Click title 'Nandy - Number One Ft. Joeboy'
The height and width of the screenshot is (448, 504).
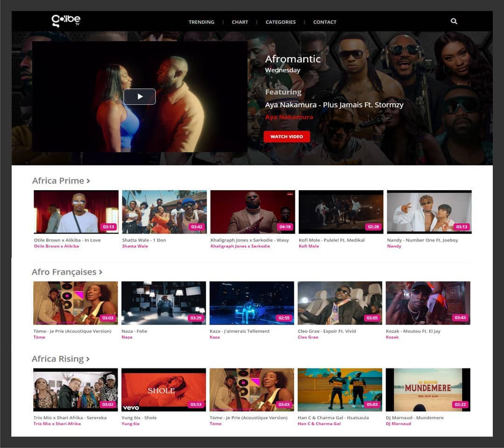422,240
